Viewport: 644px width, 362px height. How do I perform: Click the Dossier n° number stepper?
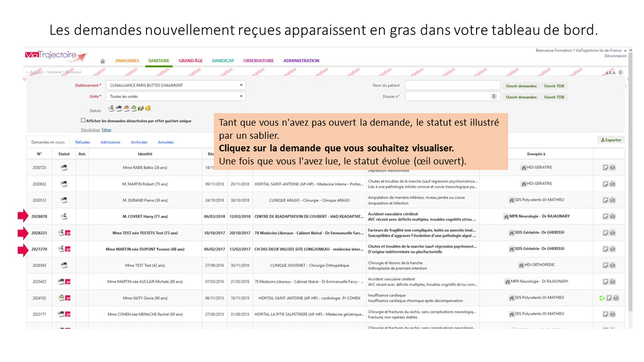494,97
